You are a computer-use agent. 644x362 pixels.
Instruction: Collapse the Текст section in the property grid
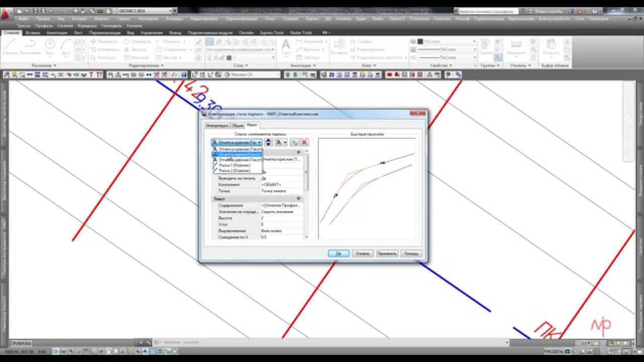(298, 199)
